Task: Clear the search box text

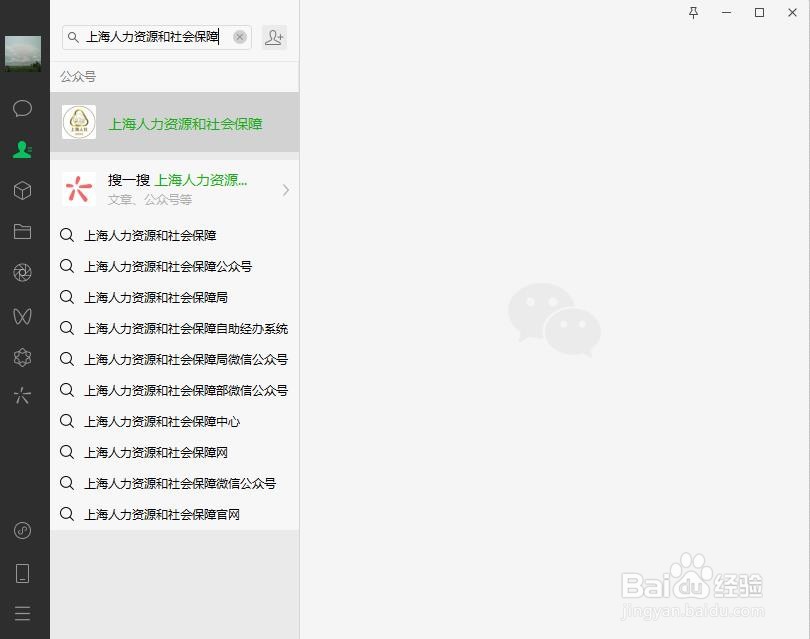Action: coord(240,37)
